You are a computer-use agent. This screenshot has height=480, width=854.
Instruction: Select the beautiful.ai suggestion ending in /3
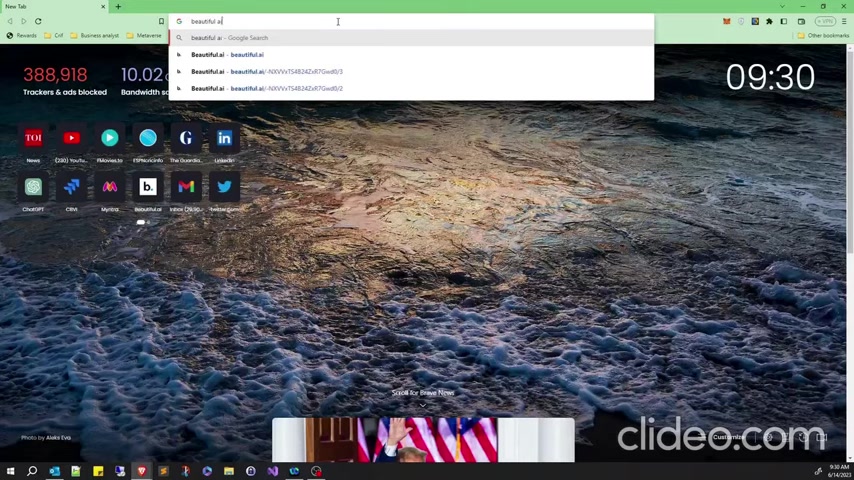(x=411, y=71)
